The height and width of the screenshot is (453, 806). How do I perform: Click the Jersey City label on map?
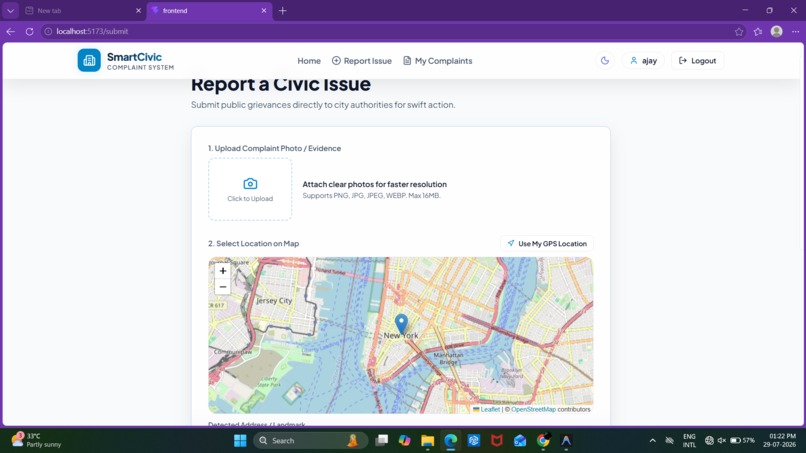pos(274,300)
